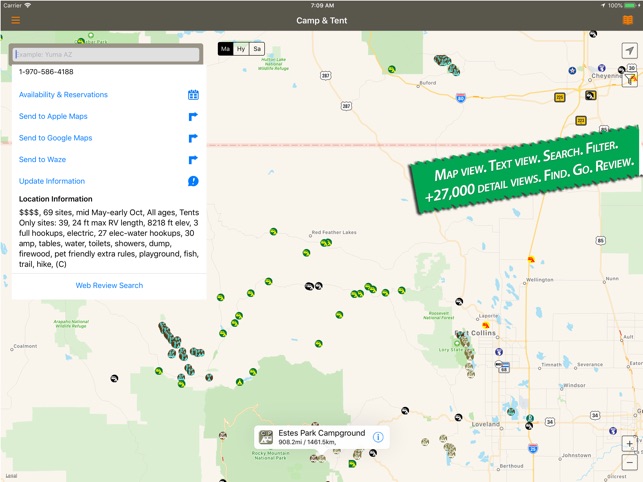Click the arrow icon beside Send to Apple Maps

pyautogui.click(x=193, y=117)
